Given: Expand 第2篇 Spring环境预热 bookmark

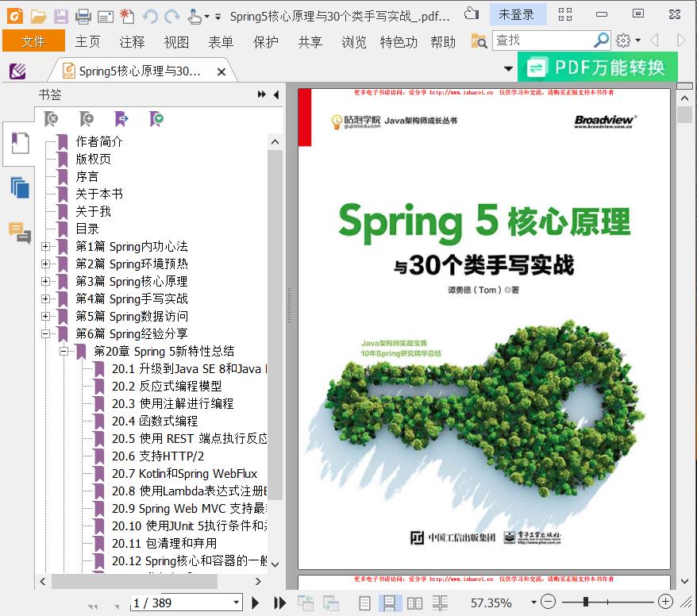Looking at the screenshot, I should (x=45, y=264).
